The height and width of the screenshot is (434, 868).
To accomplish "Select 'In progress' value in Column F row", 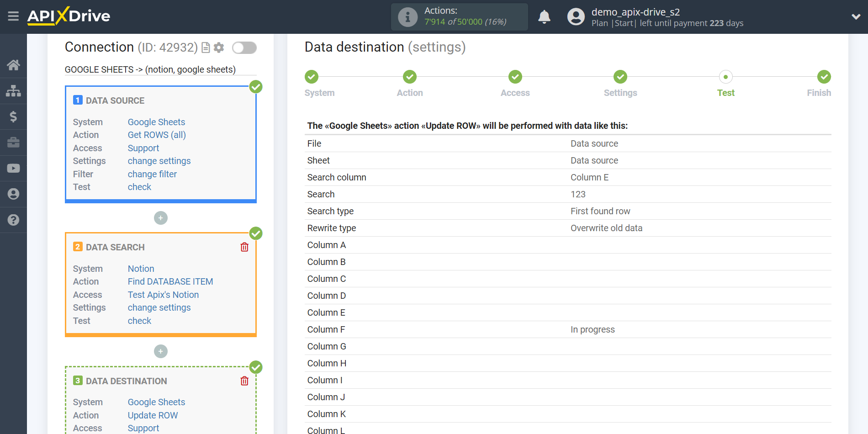I will coord(593,329).
